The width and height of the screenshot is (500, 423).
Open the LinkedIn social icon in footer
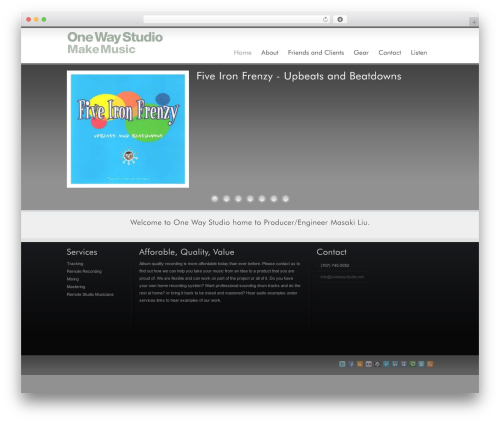point(395,364)
